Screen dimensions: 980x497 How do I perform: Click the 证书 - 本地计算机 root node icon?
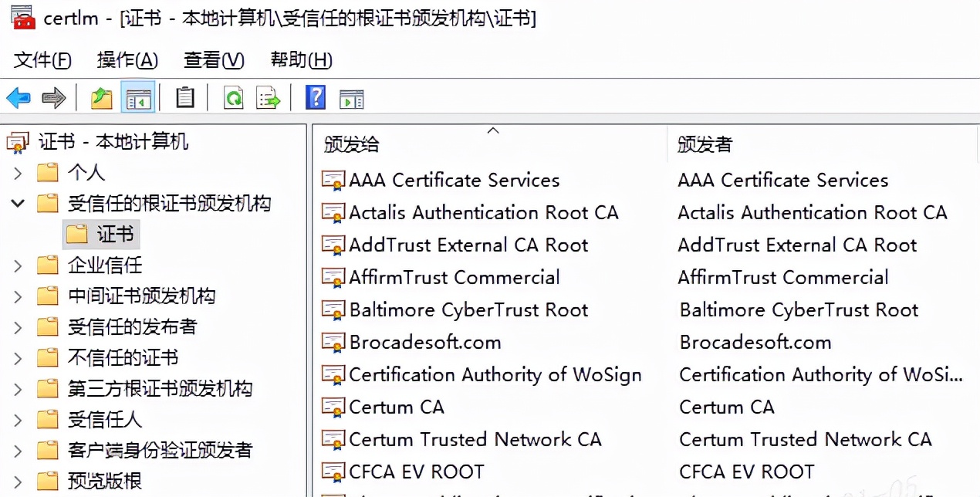18,142
